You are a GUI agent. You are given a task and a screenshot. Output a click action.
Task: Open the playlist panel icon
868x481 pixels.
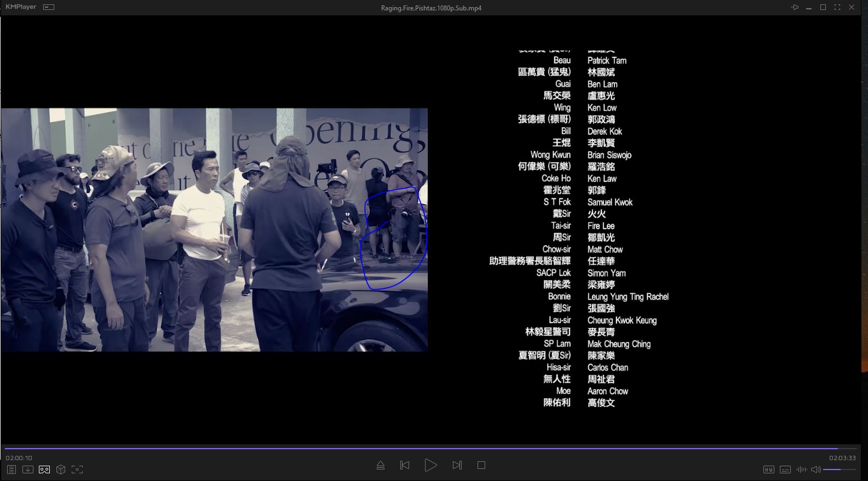tap(11, 469)
